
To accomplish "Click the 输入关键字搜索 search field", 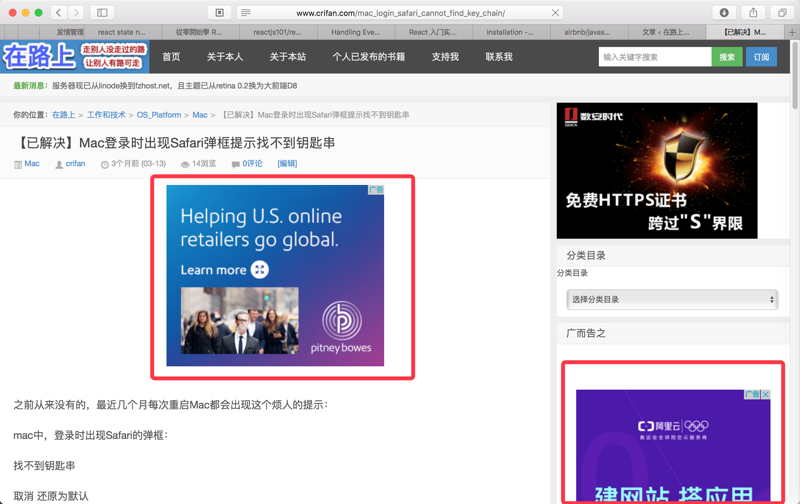I will tap(655, 57).
